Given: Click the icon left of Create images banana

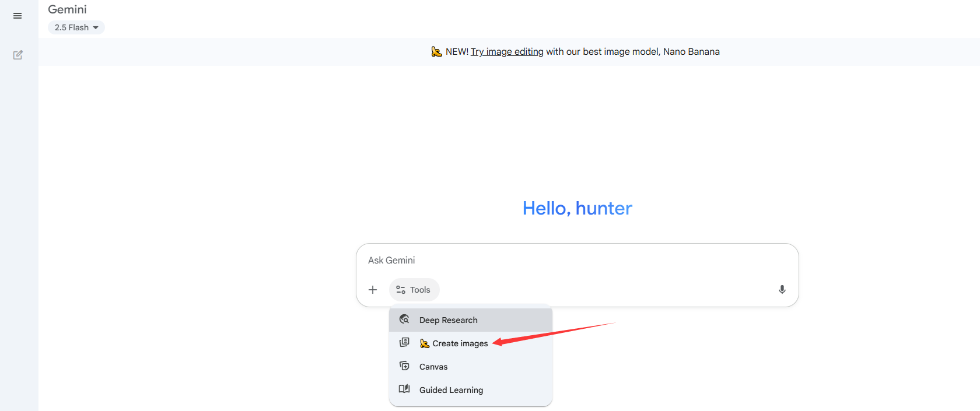Looking at the screenshot, I should [x=404, y=343].
